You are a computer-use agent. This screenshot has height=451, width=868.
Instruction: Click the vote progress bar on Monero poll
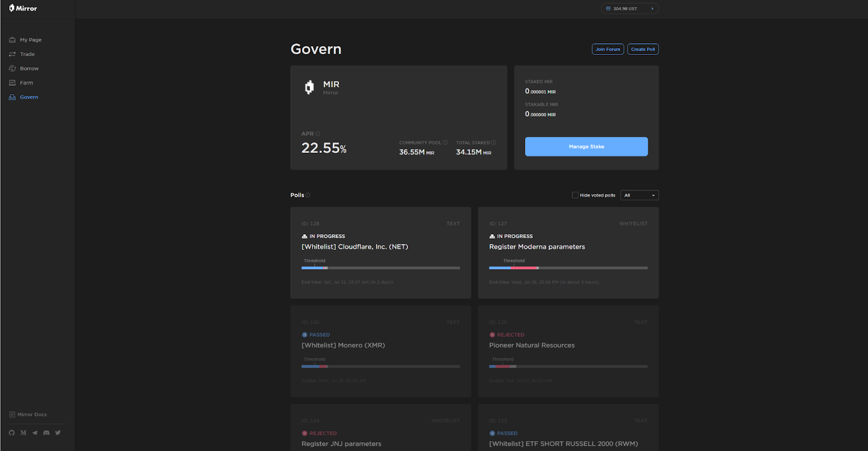[381, 366]
